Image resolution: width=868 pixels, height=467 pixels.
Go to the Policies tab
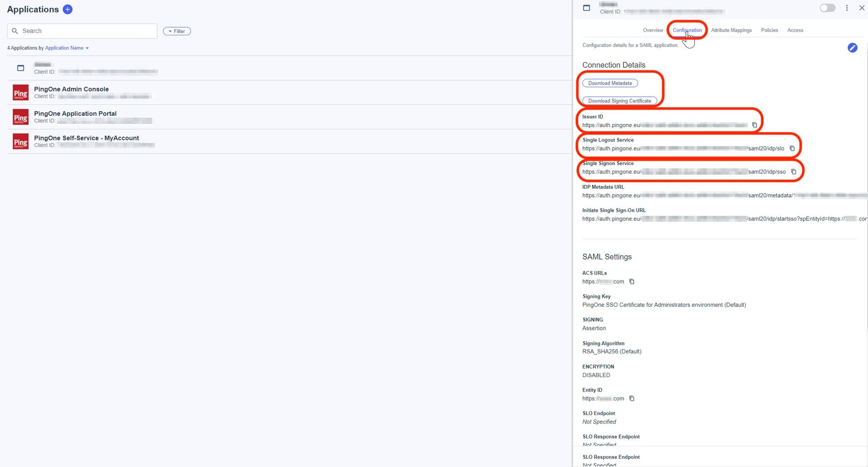(769, 30)
